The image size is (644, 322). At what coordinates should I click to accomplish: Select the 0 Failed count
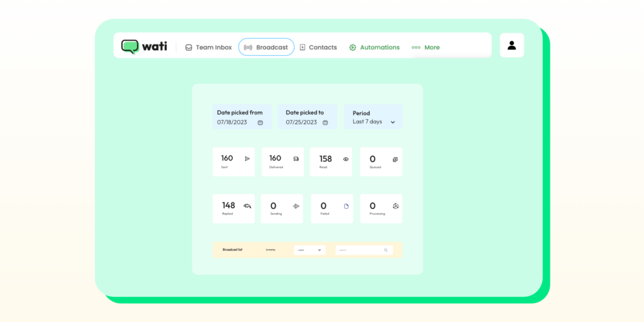[323, 206]
